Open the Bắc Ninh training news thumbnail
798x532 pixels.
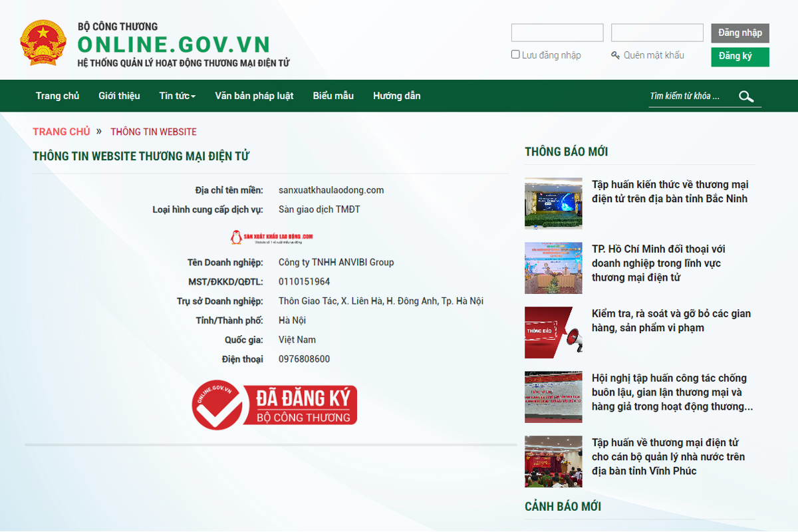click(x=553, y=203)
